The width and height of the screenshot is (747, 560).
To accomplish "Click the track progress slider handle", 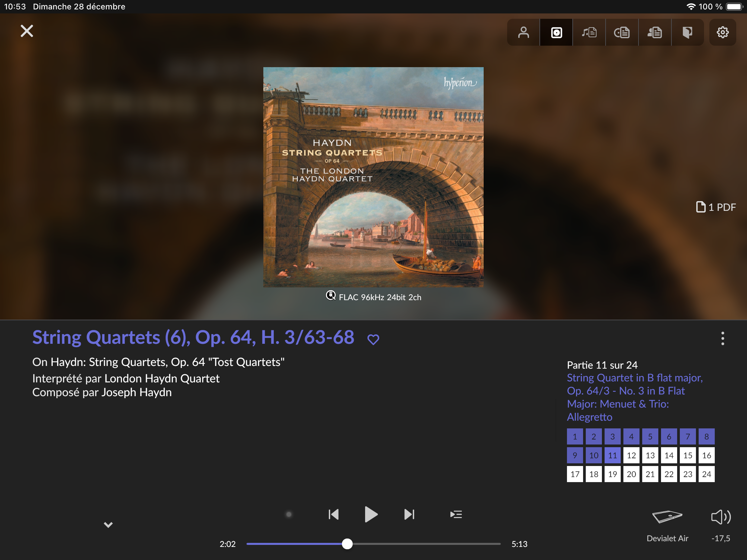I will 347,544.
